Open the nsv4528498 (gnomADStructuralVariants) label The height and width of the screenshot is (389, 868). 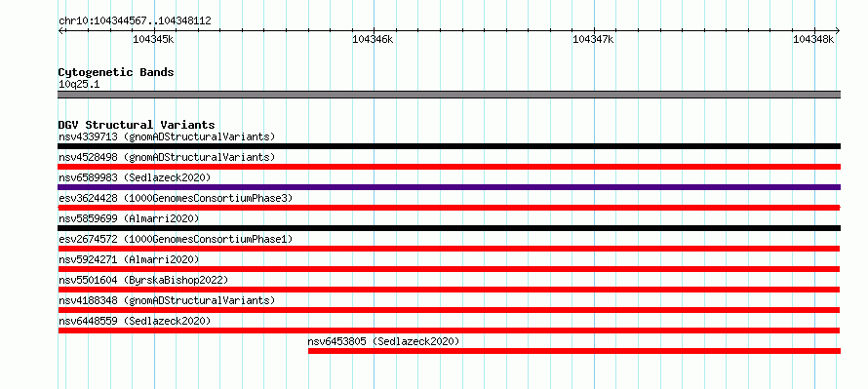[x=167, y=157]
